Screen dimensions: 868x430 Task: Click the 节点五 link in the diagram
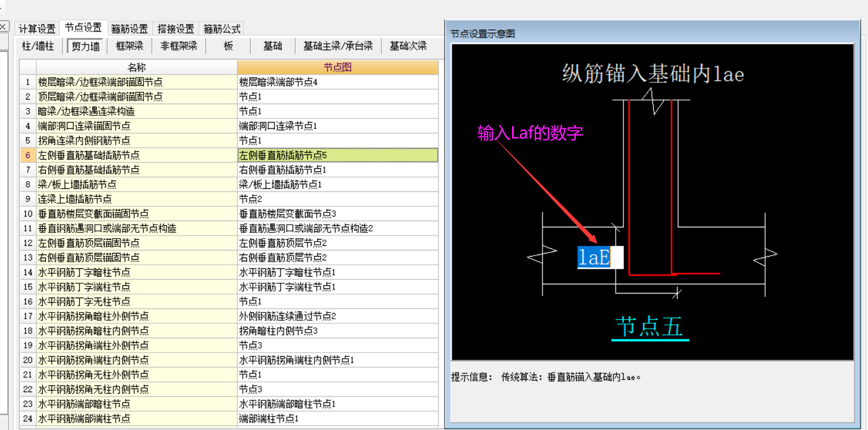649,327
